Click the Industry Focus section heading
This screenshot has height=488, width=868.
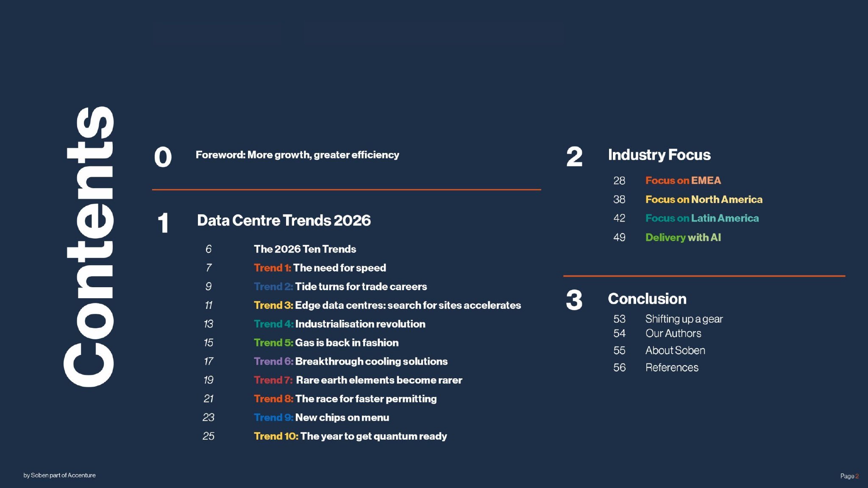tap(659, 155)
